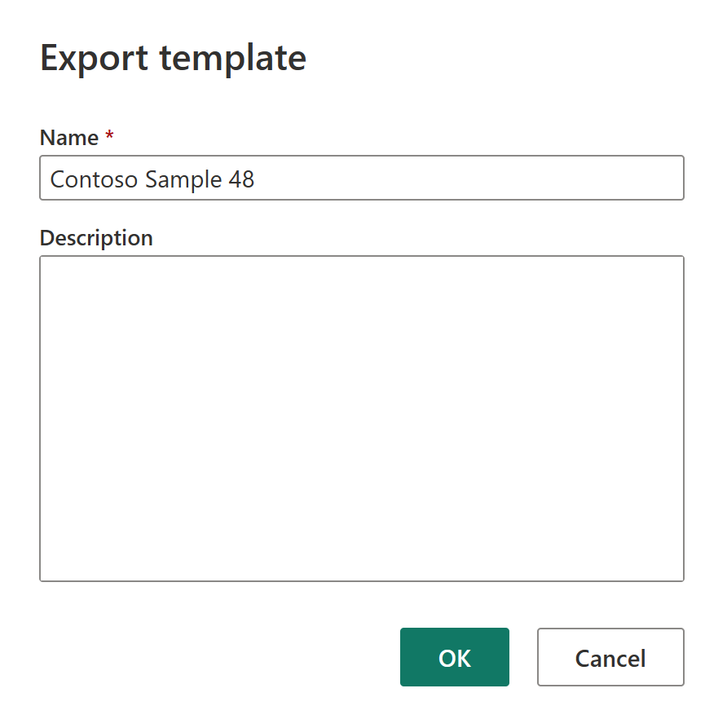Image resolution: width=727 pixels, height=728 pixels.
Task: Click the number 48 in the name
Action: click(242, 179)
